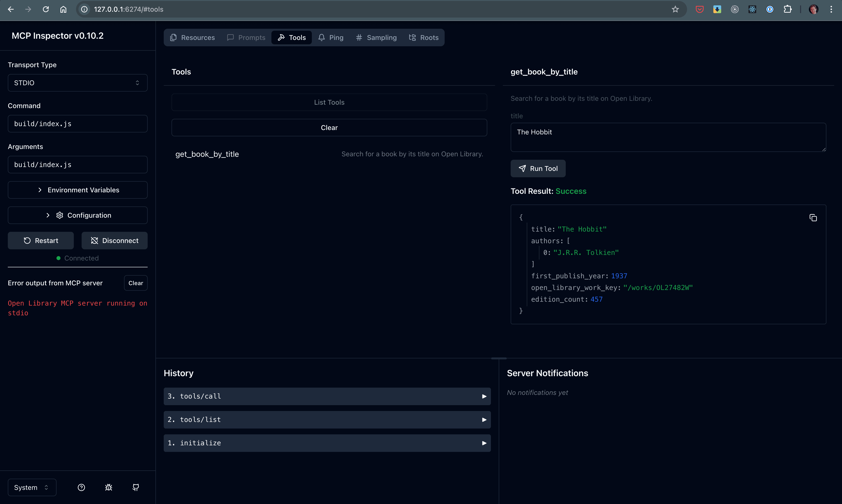
Task: Open the help question-mark icon
Action: [81, 487]
